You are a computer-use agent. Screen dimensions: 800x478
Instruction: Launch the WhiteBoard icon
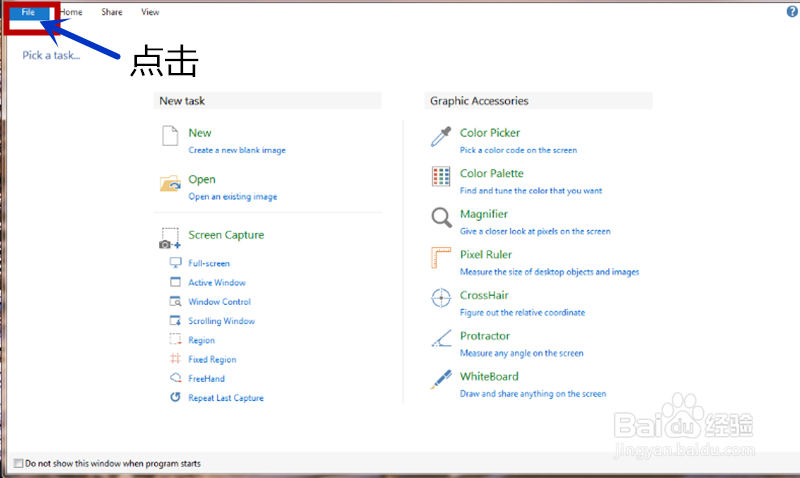click(x=441, y=381)
